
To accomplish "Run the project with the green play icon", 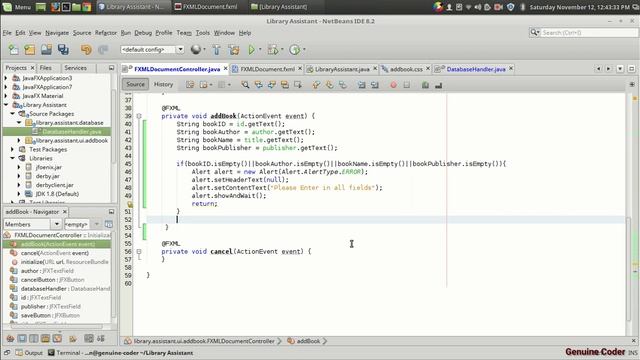I will pos(251,50).
